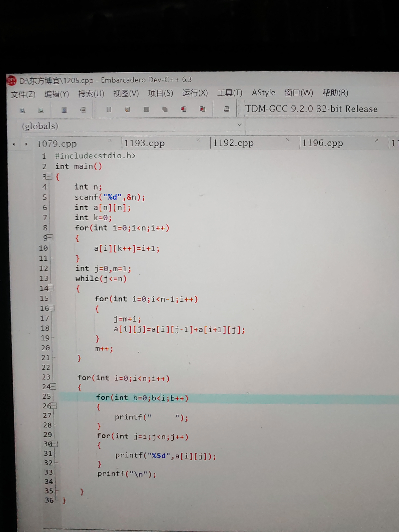Open the 窗口(W) menu
This screenshot has width=399, height=532.
pos(299,93)
